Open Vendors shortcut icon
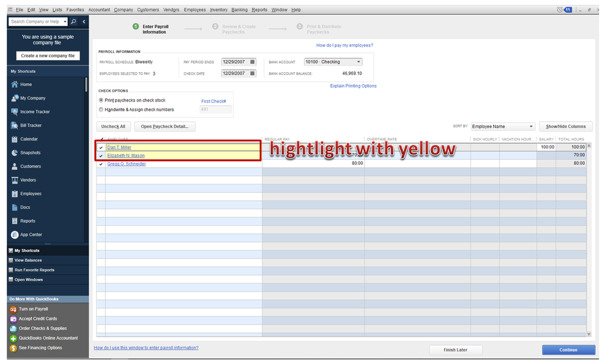Screen dimensions: 611x364 click(15, 180)
